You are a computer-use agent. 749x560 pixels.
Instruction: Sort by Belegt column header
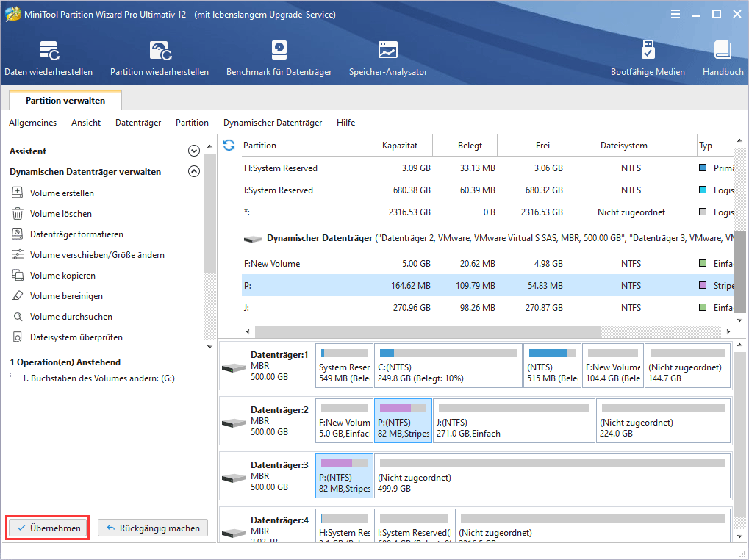pos(465,145)
